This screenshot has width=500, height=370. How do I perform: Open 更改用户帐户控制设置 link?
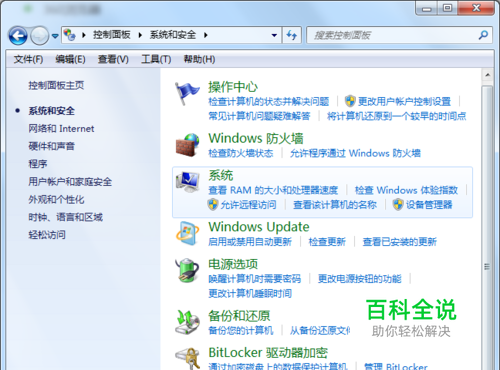point(404,101)
